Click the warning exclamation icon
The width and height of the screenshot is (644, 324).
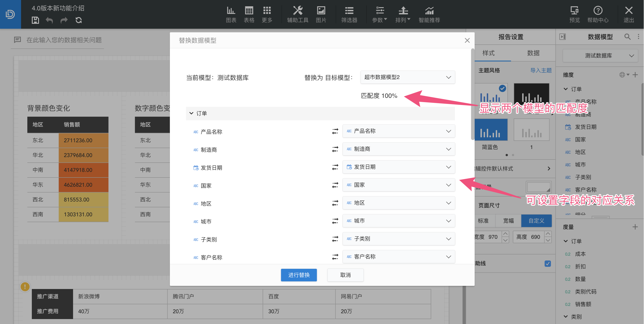tap(25, 287)
